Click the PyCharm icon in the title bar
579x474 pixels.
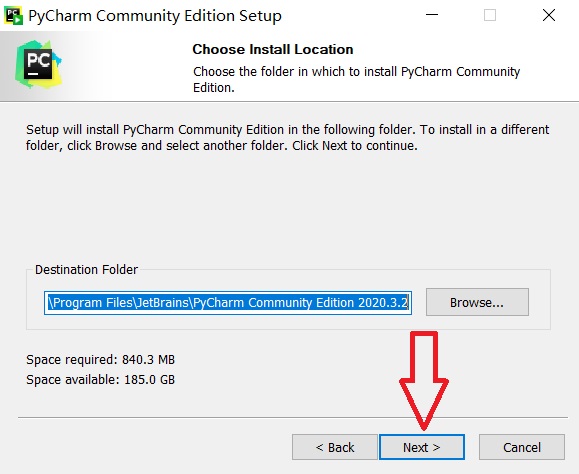click(13, 16)
